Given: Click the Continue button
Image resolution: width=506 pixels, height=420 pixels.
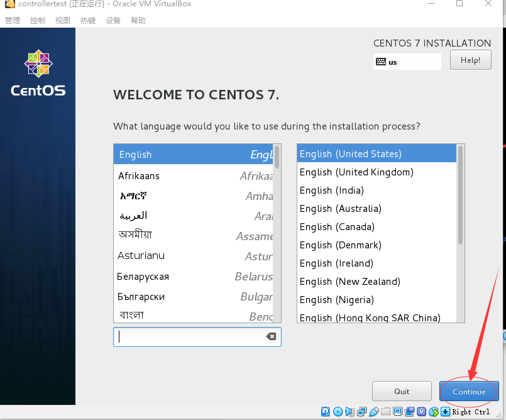Looking at the screenshot, I should pos(469,391).
